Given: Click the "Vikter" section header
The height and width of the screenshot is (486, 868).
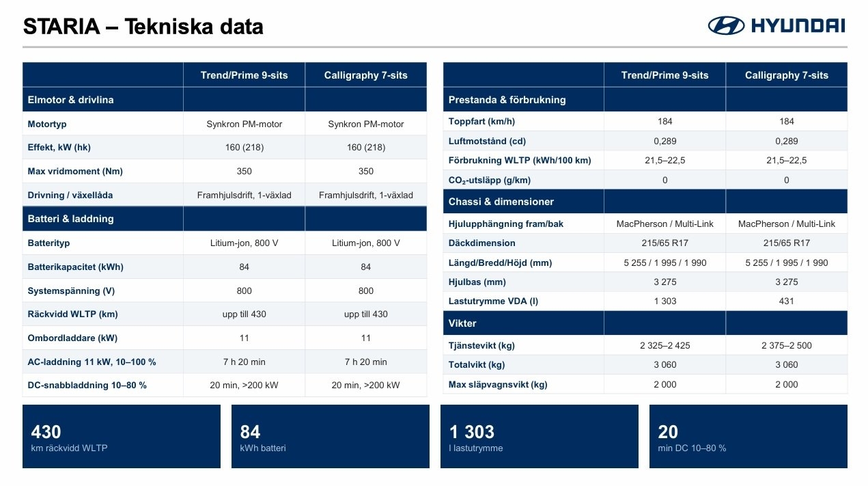Looking at the screenshot, I should point(462,323).
